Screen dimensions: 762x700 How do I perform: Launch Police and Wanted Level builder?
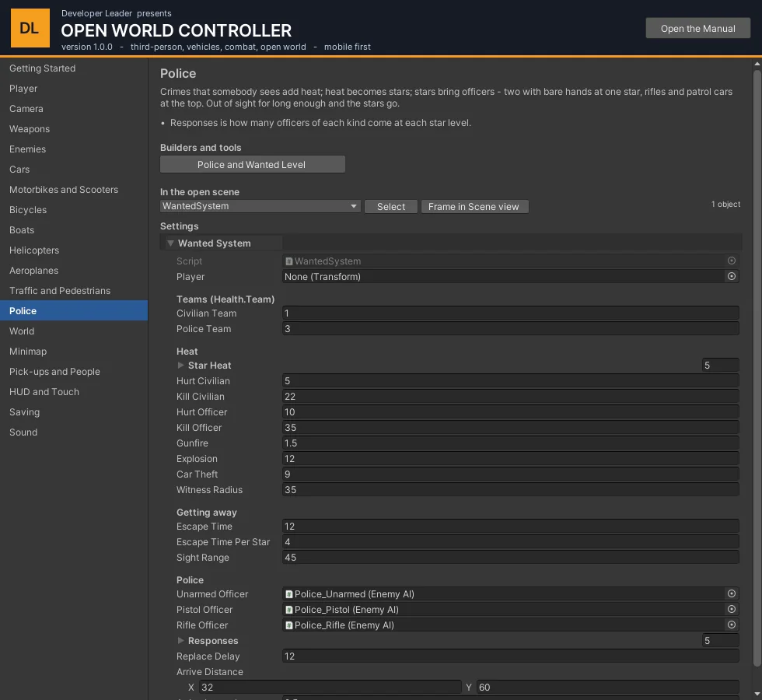point(253,164)
